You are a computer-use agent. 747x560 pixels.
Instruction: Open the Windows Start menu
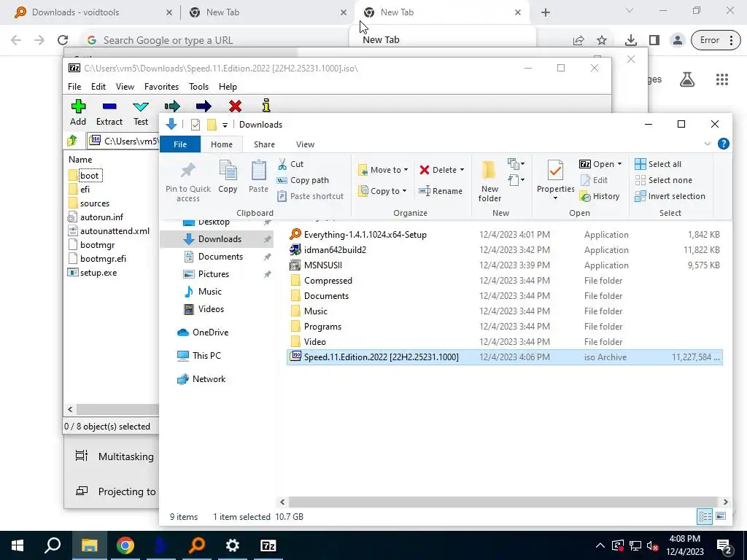pos(18,545)
